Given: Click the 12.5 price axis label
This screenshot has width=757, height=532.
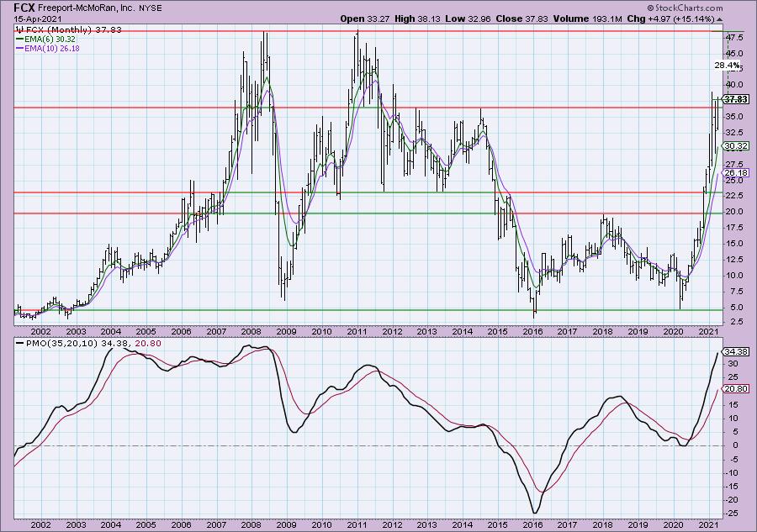Looking at the screenshot, I should (x=735, y=260).
